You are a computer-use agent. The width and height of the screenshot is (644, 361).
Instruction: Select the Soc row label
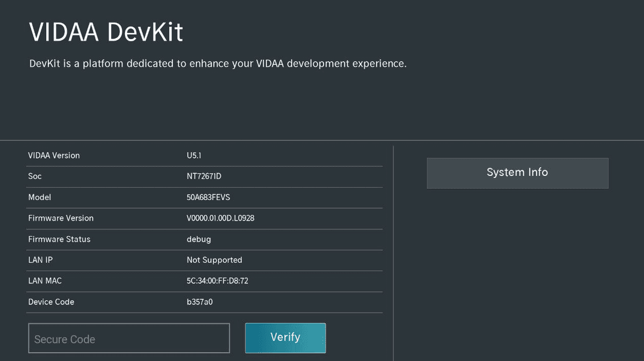(35, 176)
